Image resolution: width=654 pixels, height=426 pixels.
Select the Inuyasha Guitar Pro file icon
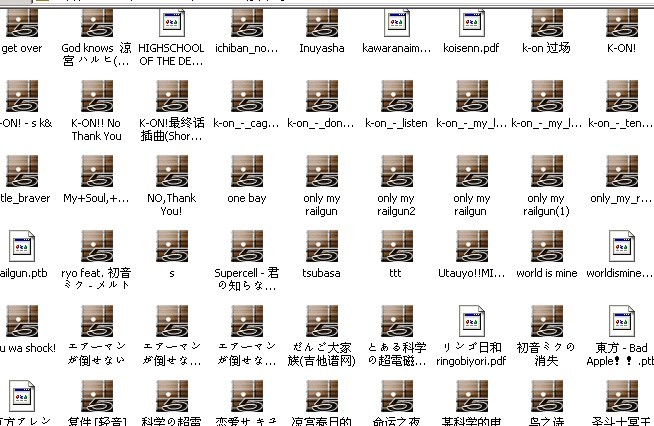click(322, 23)
